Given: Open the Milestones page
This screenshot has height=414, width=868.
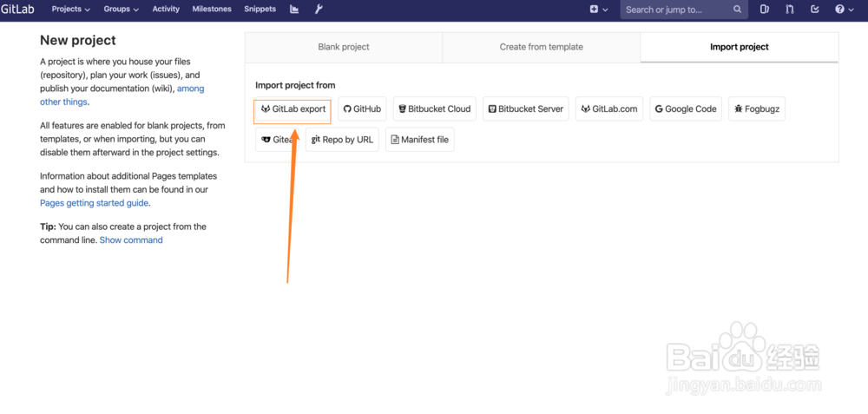Looking at the screenshot, I should 212,10.
